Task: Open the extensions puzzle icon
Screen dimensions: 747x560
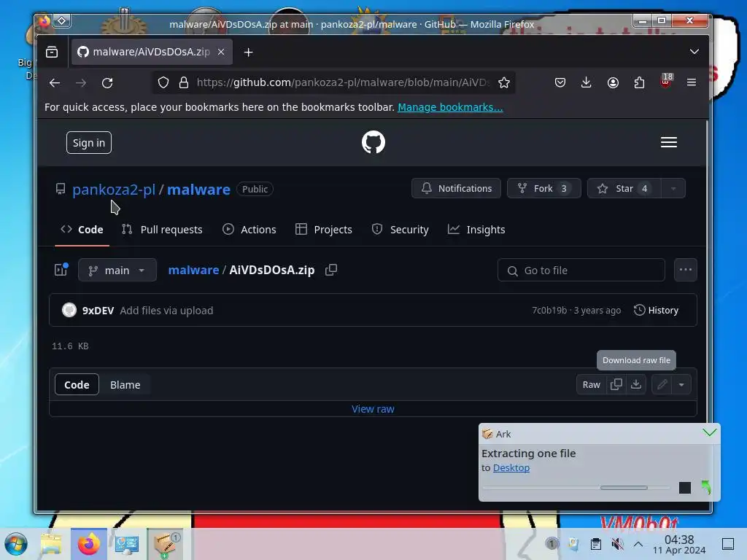Action: [639, 82]
